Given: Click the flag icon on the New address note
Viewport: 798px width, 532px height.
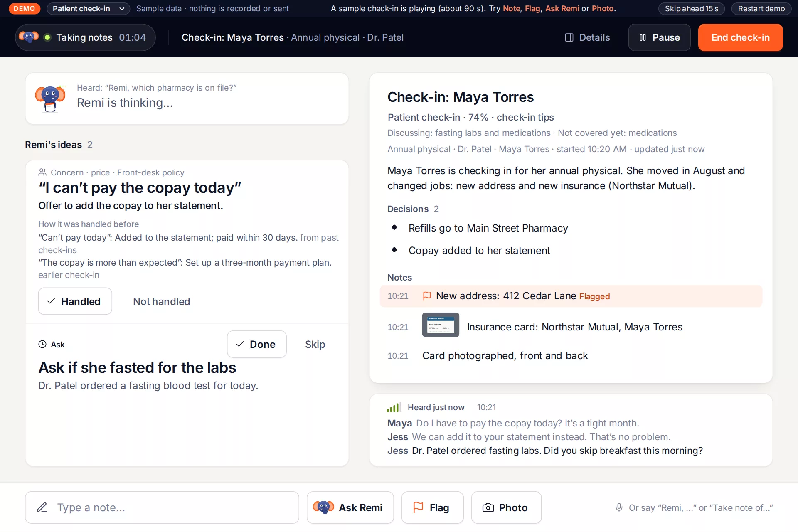Looking at the screenshot, I should click(x=427, y=296).
